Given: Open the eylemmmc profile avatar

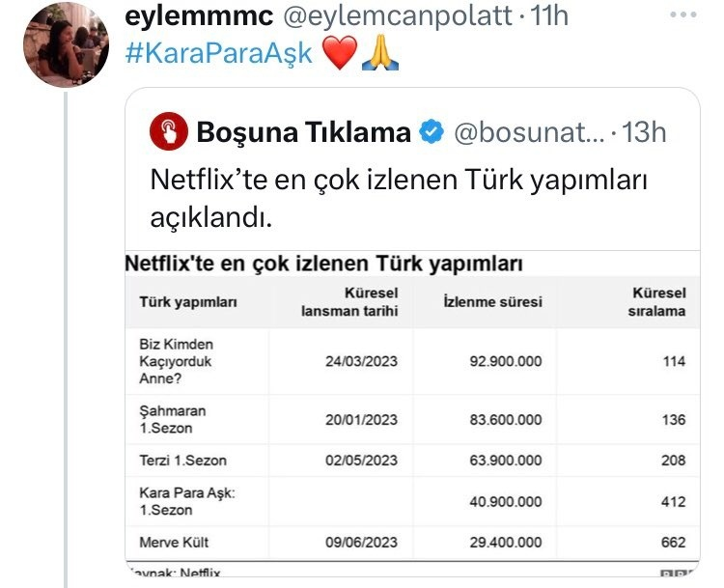Looking at the screenshot, I should tap(67, 45).
